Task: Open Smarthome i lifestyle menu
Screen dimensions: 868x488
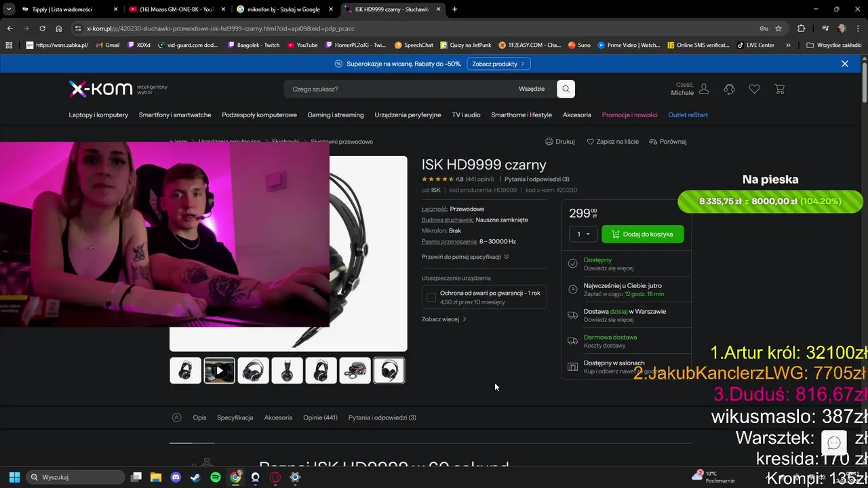Action: [521, 115]
